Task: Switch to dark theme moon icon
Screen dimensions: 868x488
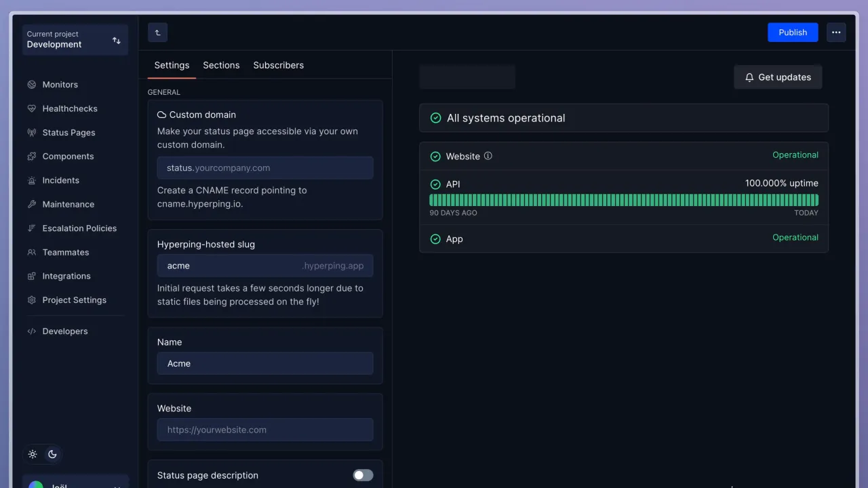Action: pos(52,454)
